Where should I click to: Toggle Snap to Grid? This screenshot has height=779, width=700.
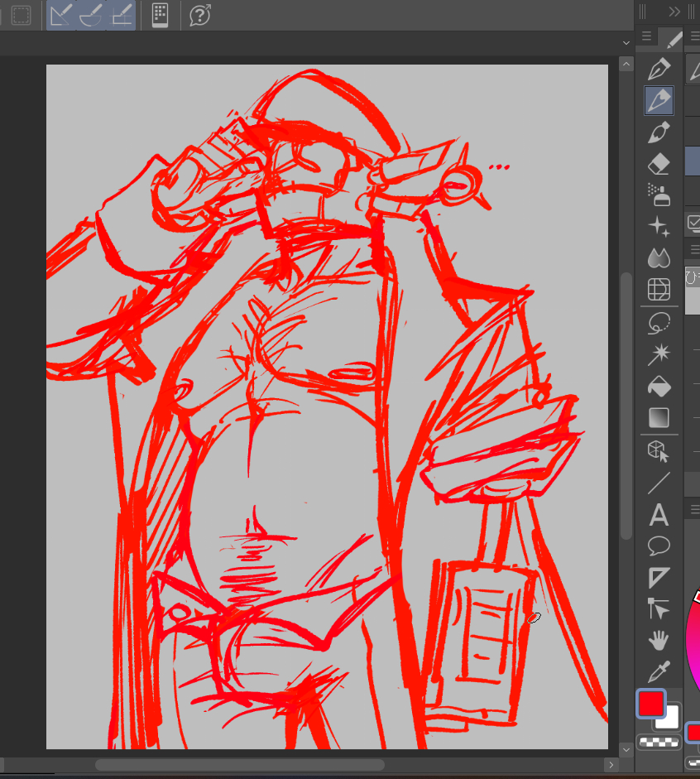coord(122,15)
